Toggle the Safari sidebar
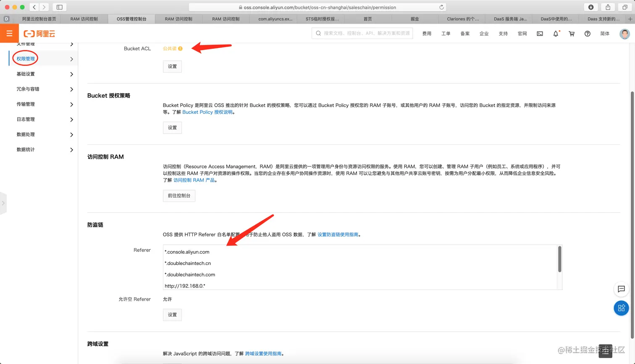The height and width of the screenshot is (364, 635). [60, 7]
